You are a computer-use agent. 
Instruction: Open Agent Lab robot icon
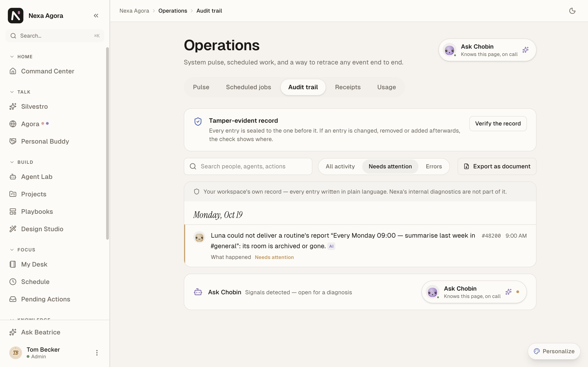pyautogui.click(x=13, y=177)
